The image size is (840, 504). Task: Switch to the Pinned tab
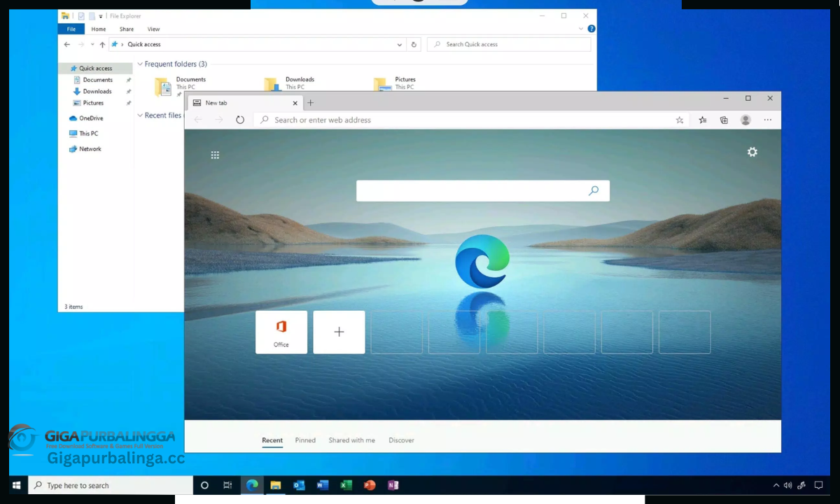(305, 440)
